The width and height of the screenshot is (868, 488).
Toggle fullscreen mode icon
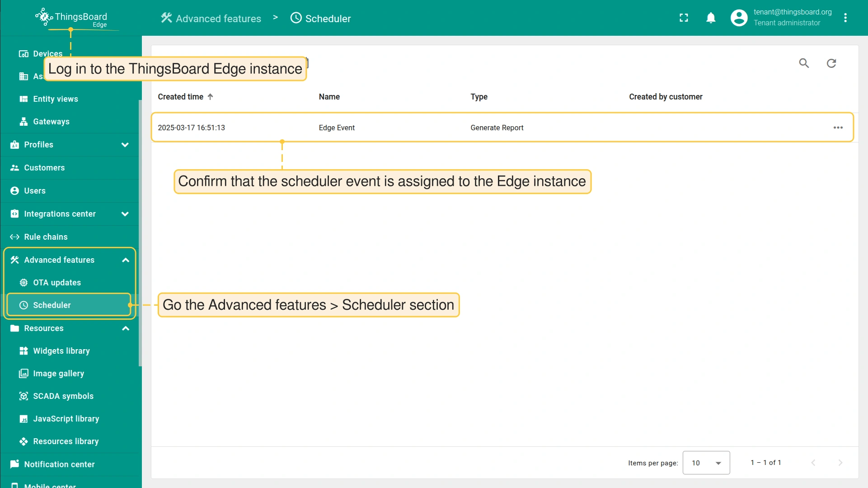point(684,18)
